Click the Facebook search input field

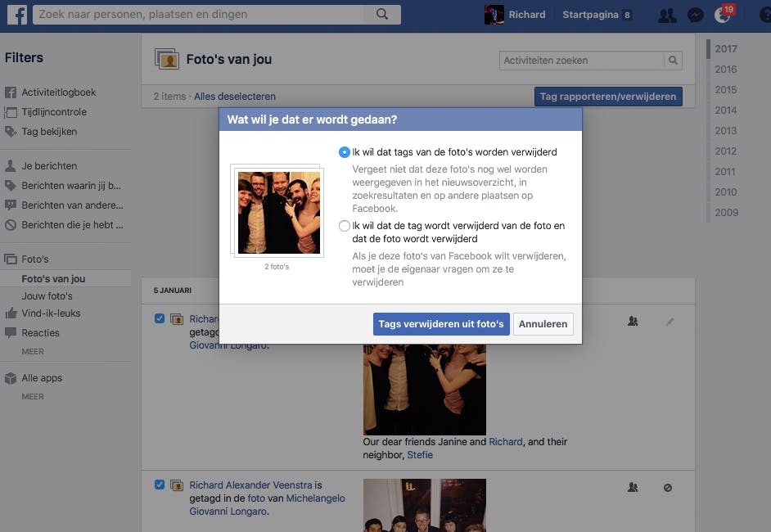click(x=199, y=14)
